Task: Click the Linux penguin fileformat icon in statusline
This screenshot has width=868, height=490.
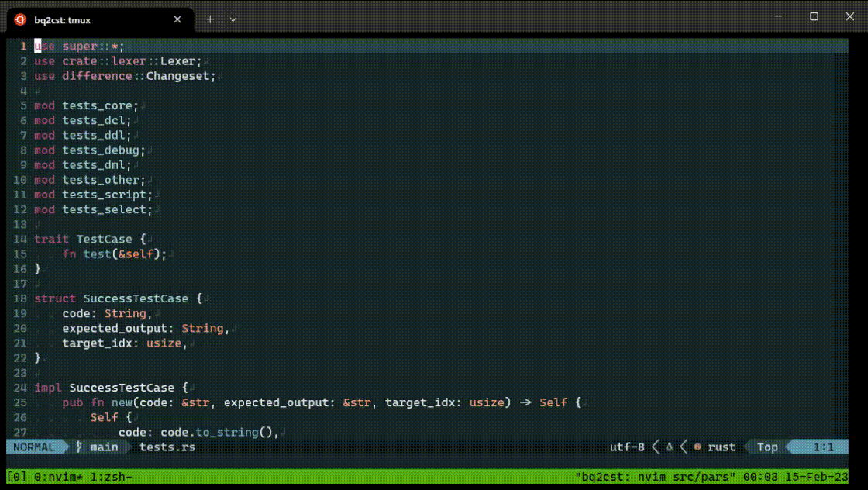Action: pos(670,447)
